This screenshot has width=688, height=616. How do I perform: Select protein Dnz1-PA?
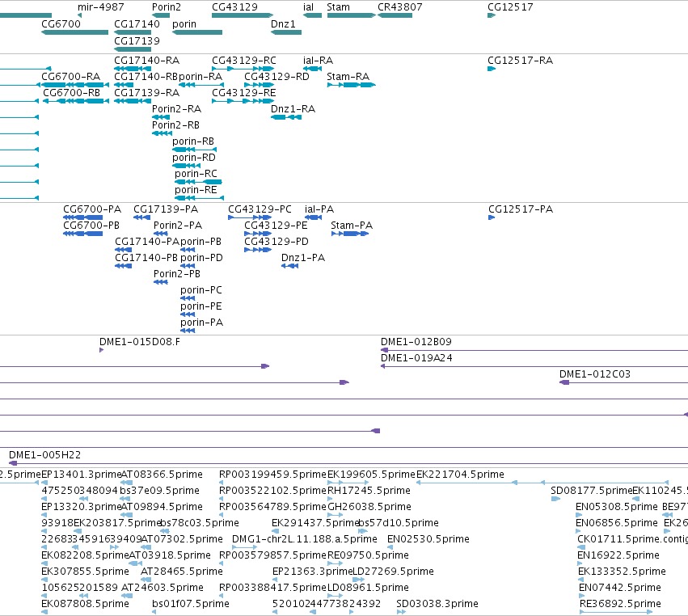click(289, 266)
